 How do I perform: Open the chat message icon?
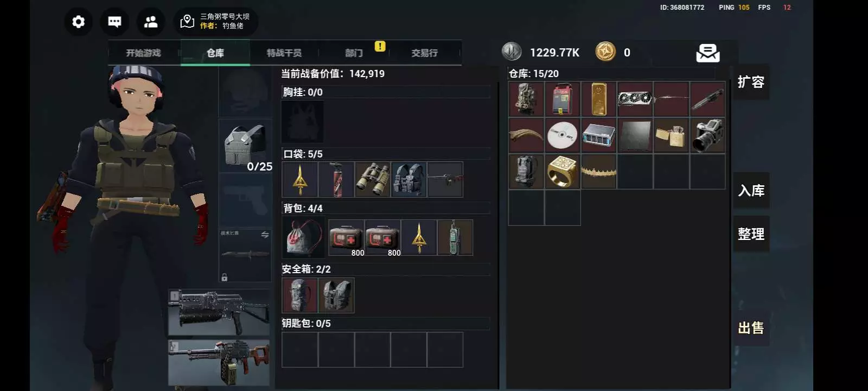tap(114, 22)
